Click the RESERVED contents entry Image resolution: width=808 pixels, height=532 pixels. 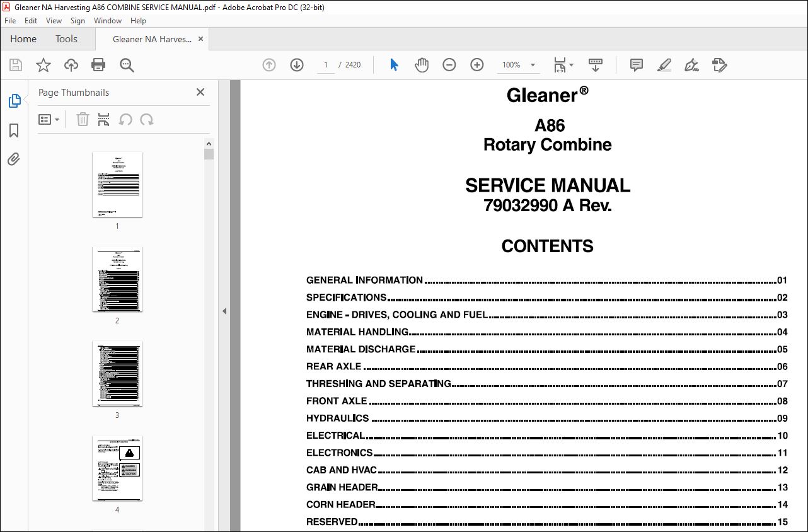click(546, 522)
